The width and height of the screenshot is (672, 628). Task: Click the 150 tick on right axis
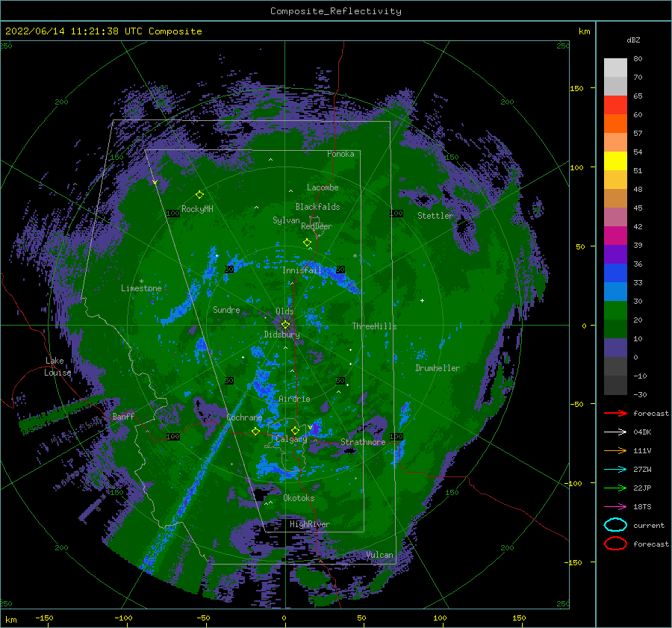coord(576,88)
